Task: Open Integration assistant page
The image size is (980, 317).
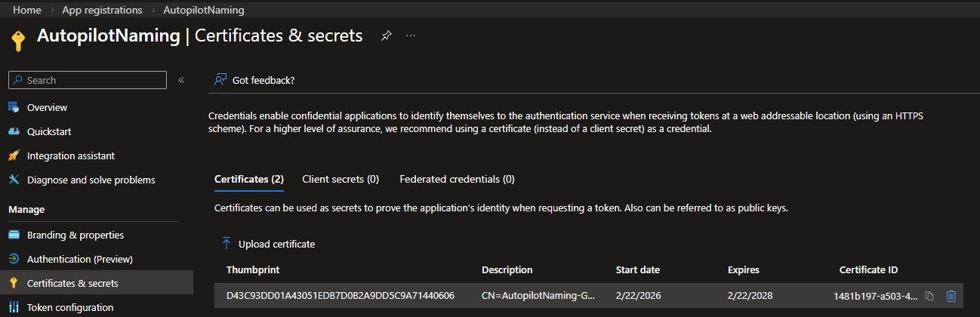Action: pos(70,155)
